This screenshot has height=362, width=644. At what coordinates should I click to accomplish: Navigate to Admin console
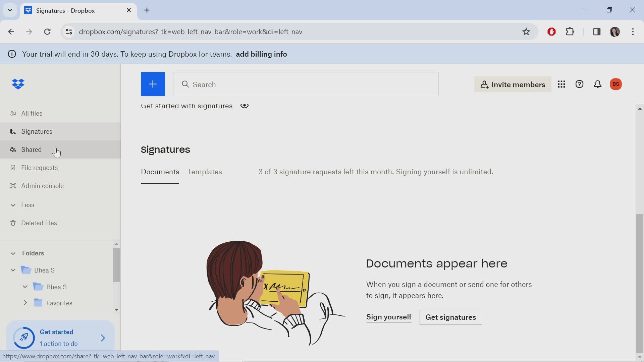tap(43, 186)
